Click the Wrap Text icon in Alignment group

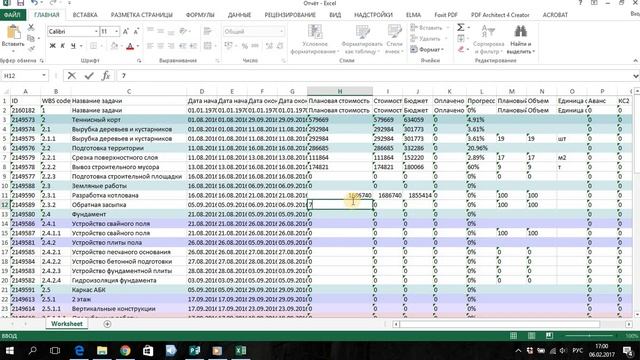(x=208, y=31)
